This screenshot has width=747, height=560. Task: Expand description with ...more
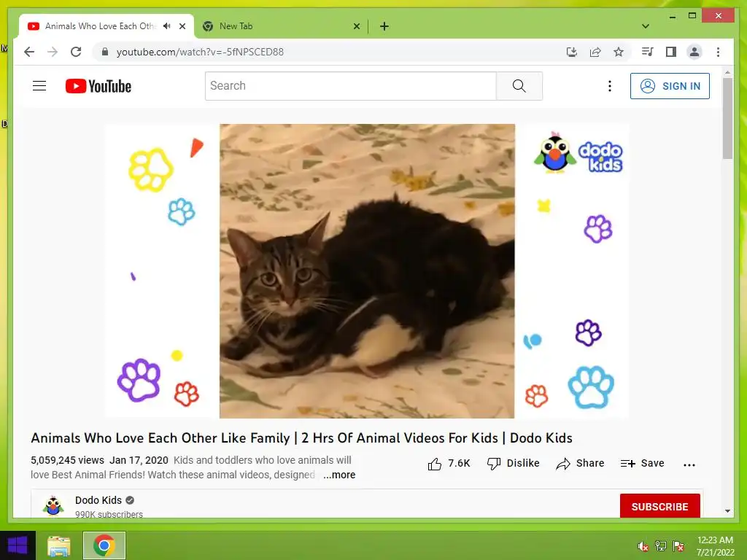click(x=339, y=475)
